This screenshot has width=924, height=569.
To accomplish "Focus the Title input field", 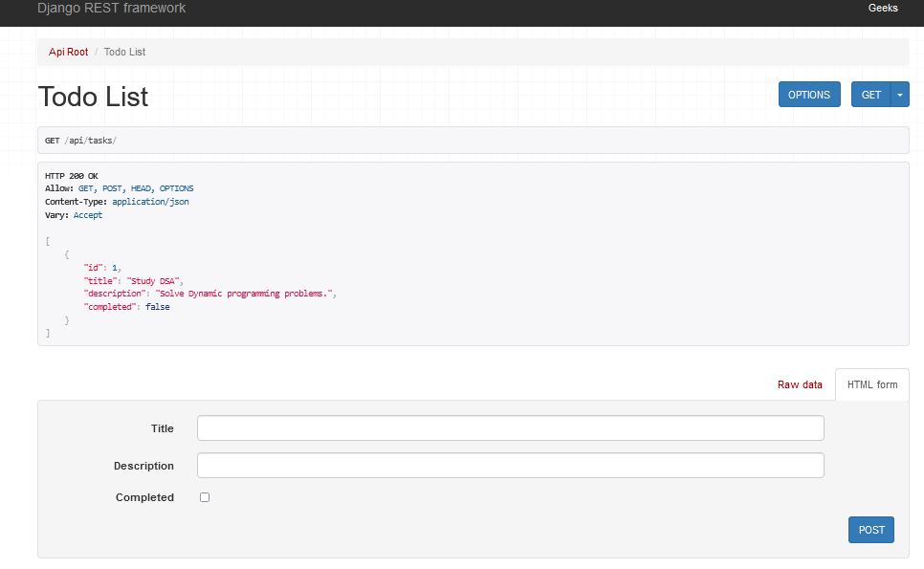I will [511, 428].
